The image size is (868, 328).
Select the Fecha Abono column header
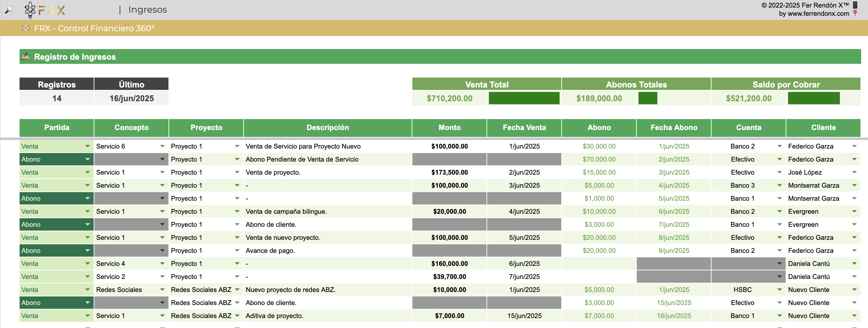(x=674, y=128)
